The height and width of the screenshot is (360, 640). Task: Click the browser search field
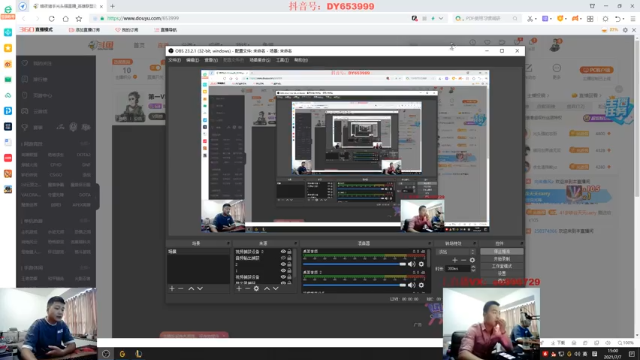pos(486,18)
